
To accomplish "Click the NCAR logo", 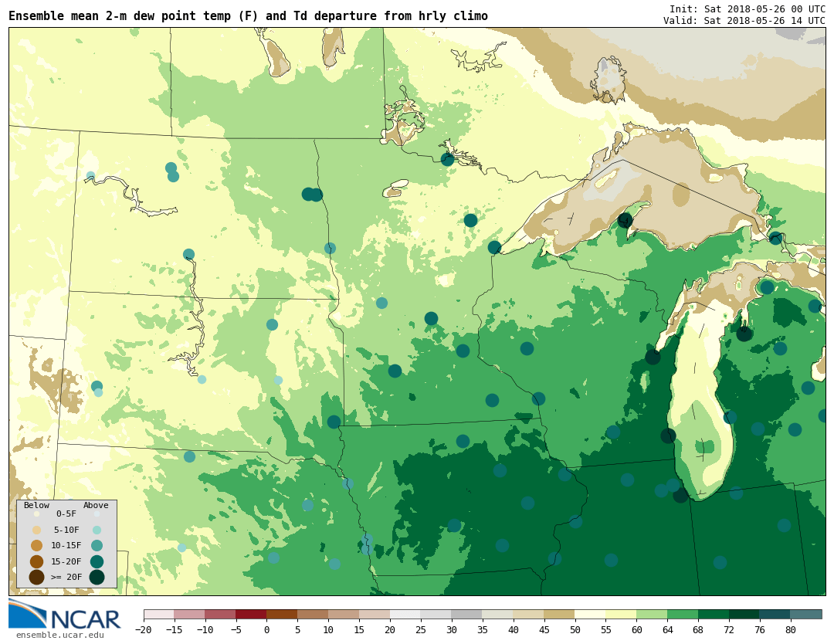I will coord(65,615).
